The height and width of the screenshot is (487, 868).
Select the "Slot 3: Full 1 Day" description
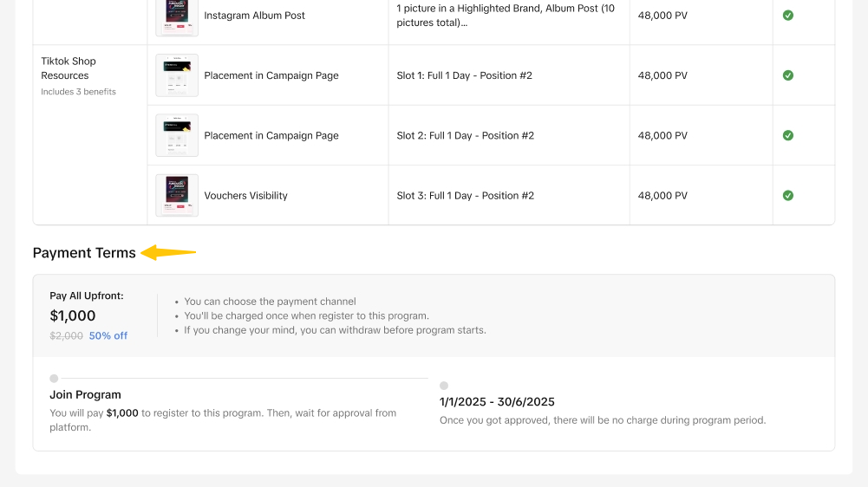pos(465,196)
